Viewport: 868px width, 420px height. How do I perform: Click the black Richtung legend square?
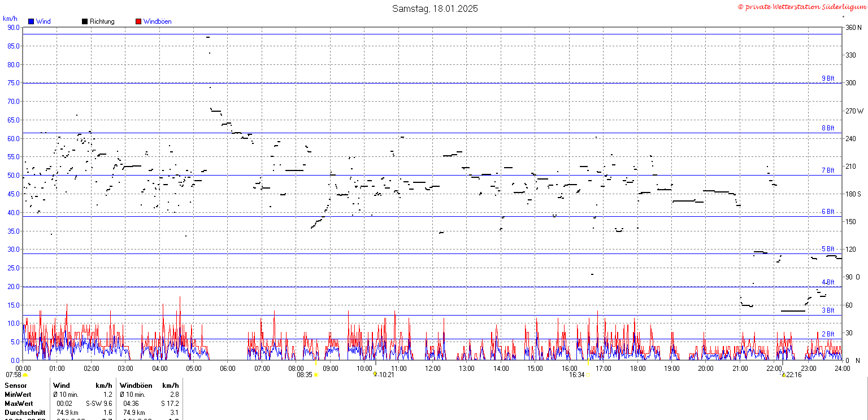(x=85, y=21)
